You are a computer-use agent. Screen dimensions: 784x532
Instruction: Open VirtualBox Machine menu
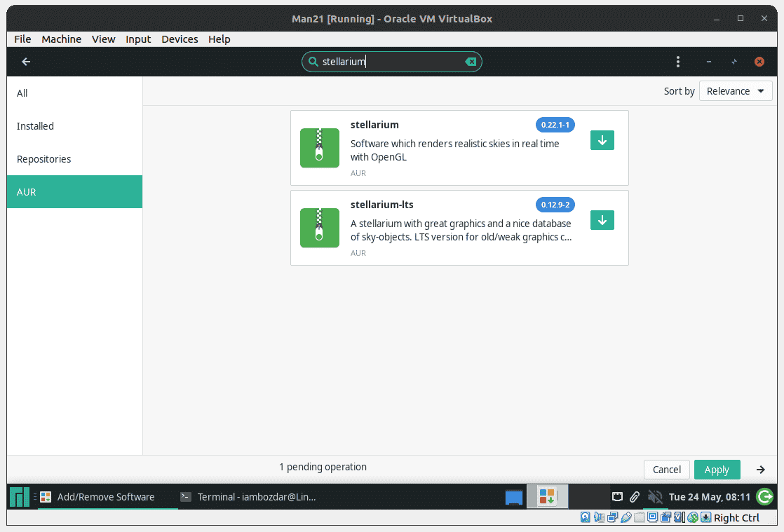(62, 39)
